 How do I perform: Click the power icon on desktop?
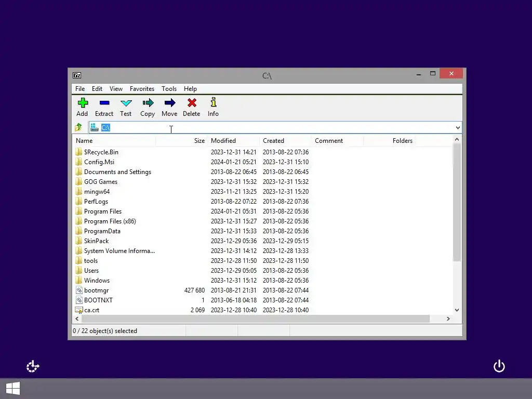[499, 366]
